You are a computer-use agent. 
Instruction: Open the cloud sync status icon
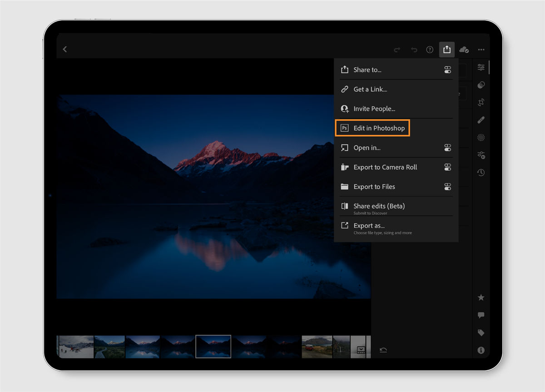pyautogui.click(x=464, y=50)
